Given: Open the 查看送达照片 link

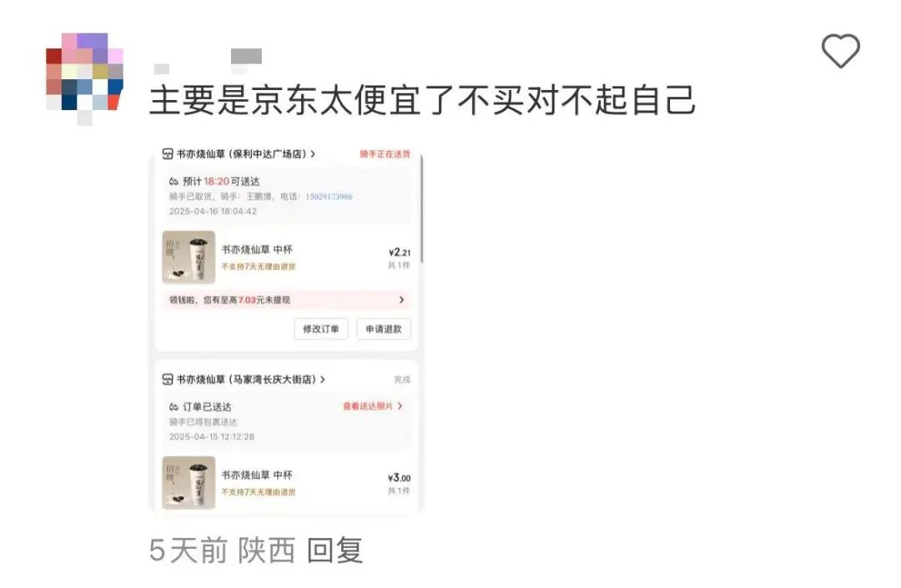Looking at the screenshot, I should (x=372, y=406).
